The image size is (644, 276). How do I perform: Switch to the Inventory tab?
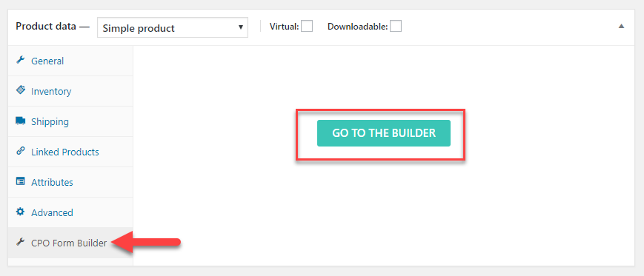70,91
